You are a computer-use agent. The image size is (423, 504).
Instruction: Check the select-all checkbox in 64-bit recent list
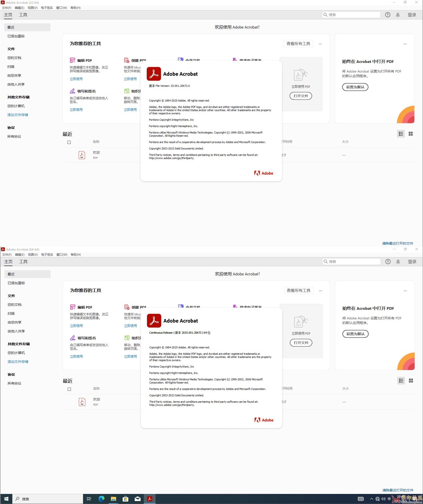point(69,389)
